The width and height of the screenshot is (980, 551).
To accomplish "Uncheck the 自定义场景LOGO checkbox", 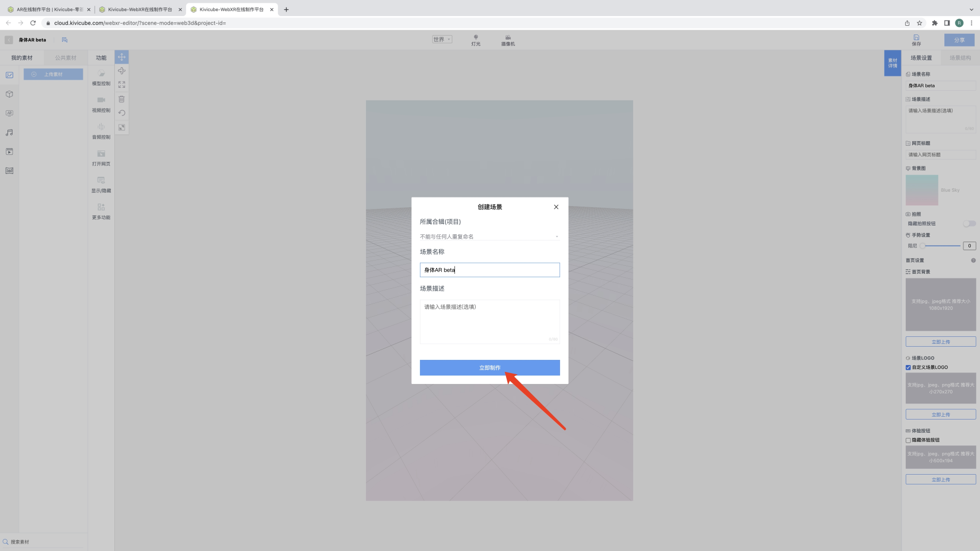I will click(908, 367).
